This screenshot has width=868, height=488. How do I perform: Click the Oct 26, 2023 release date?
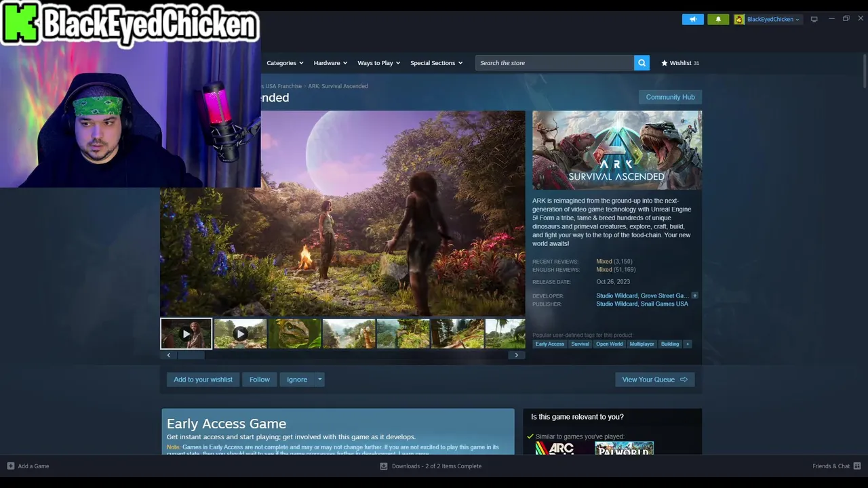tap(613, 282)
